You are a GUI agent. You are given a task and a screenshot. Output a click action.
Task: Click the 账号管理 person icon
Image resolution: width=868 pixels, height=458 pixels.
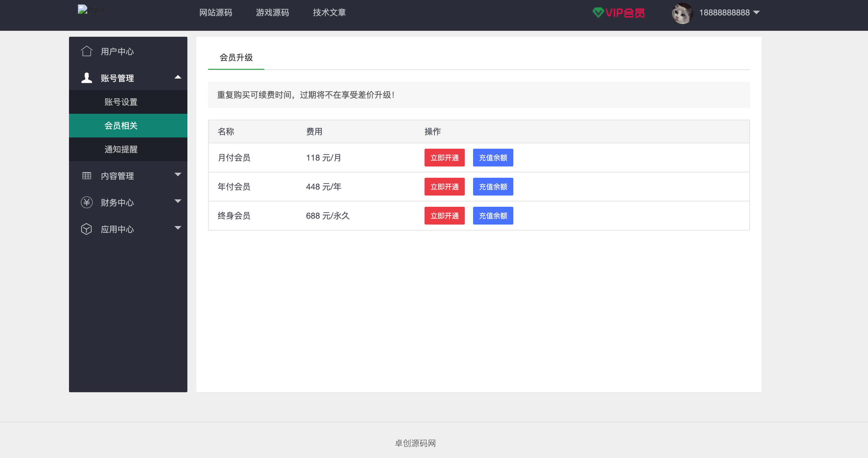(x=87, y=78)
